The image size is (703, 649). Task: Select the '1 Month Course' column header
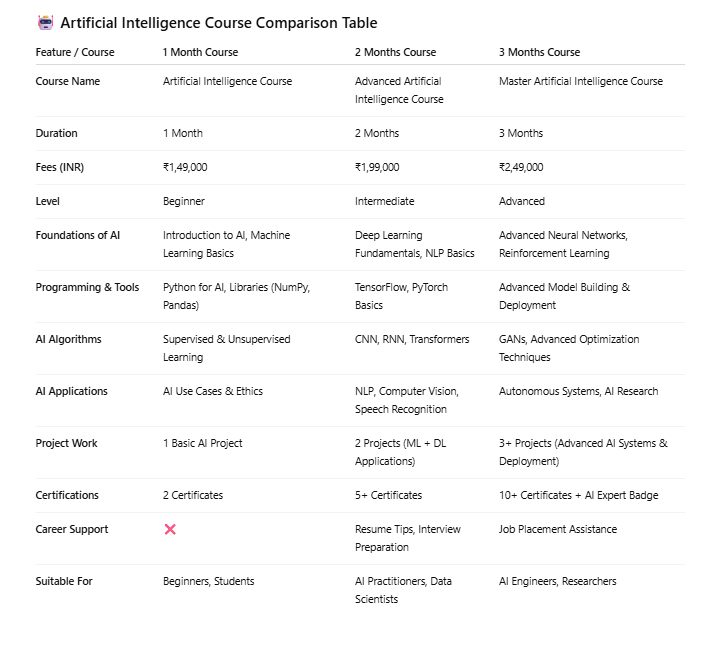[200, 52]
